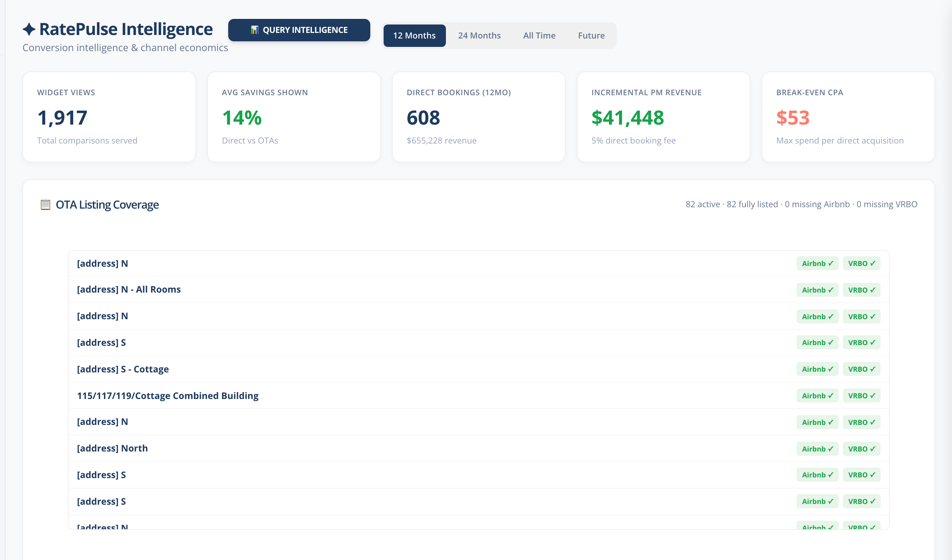Click VRBO badge on the All Rooms row
Screen dimensions: 952x560
pos(861,290)
